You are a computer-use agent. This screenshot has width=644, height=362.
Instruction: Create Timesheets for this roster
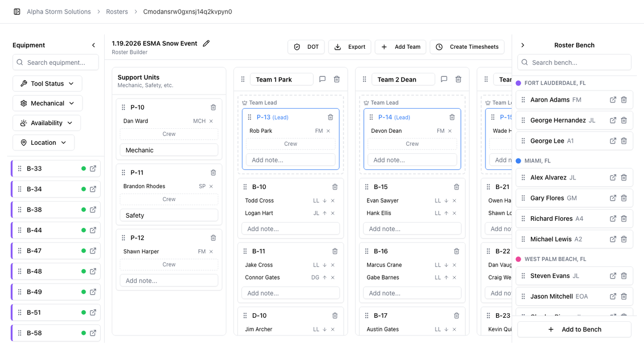pos(467,47)
